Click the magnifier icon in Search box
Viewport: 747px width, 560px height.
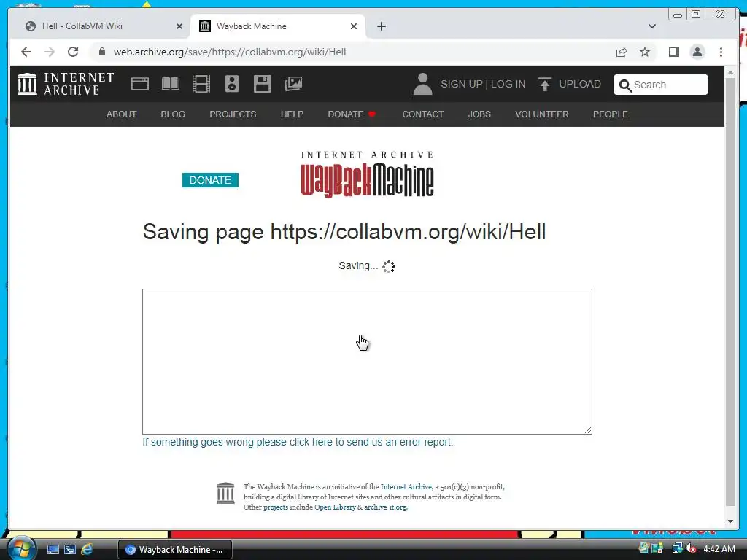click(x=625, y=85)
